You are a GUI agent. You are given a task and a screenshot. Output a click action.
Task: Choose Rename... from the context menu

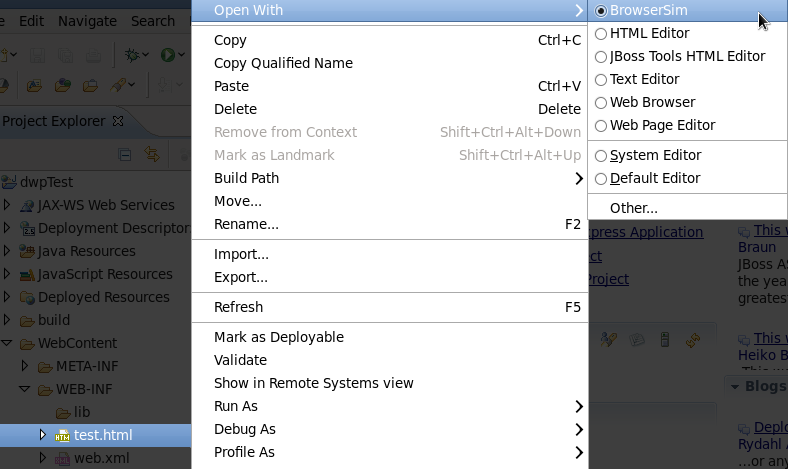[246, 224]
